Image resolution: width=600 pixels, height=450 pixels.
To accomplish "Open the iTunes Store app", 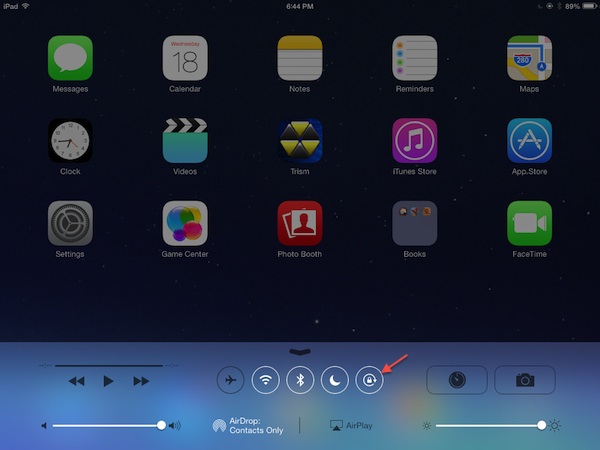I will click(414, 141).
